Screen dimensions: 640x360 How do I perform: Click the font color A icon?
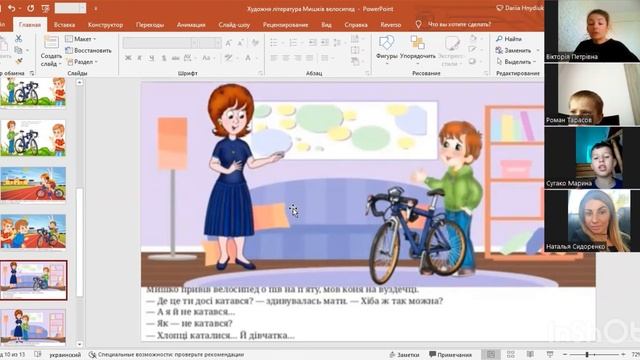click(x=248, y=58)
